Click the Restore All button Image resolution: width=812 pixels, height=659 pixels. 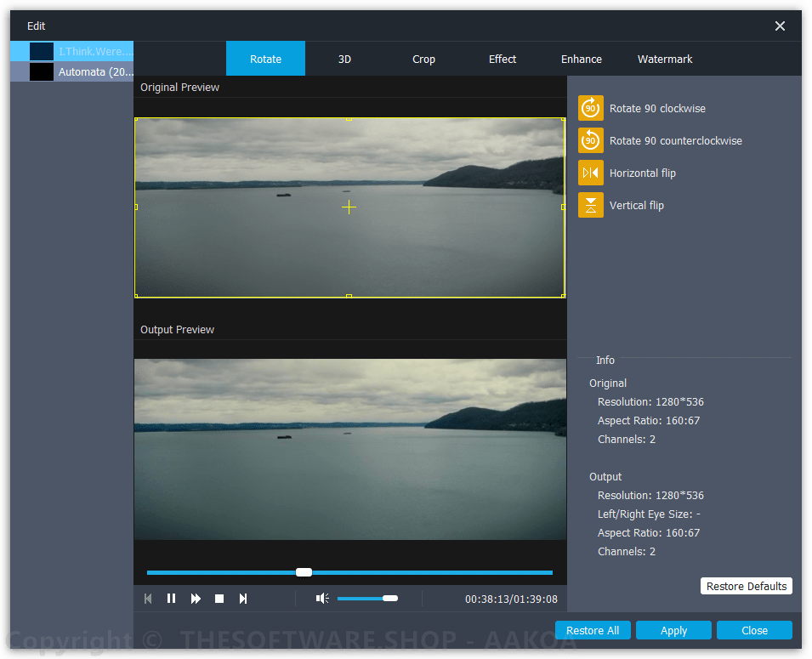pos(593,630)
